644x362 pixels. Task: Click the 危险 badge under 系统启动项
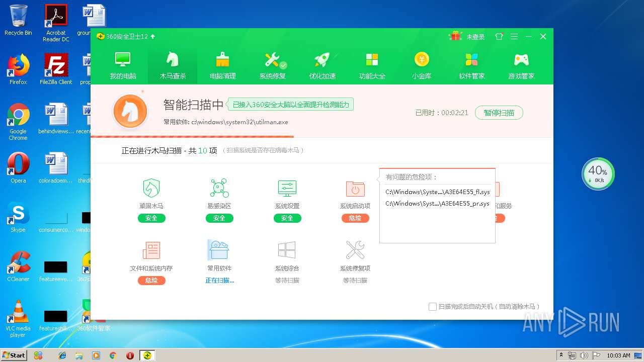355,218
